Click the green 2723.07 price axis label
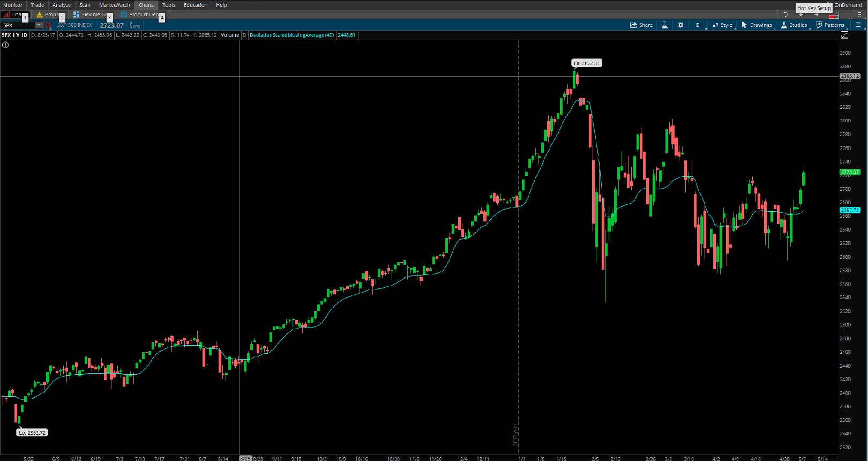The width and height of the screenshot is (868, 461). point(850,173)
